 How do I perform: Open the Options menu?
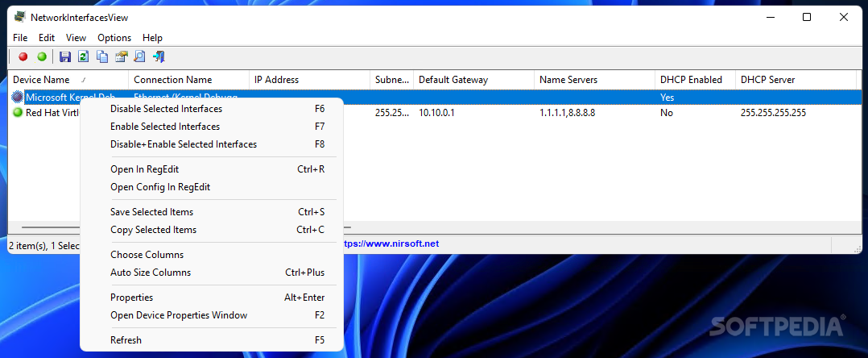click(x=114, y=38)
